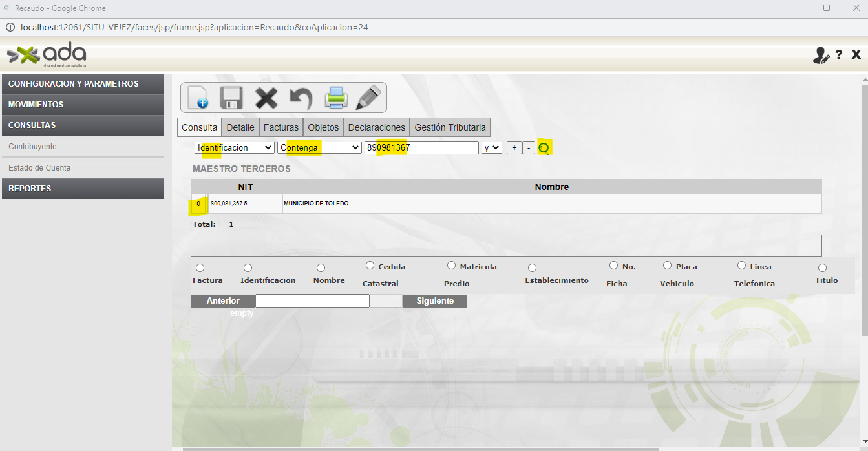Click the search value field with 890981367
This screenshot has width=868, height=451.
click(421, 148)
